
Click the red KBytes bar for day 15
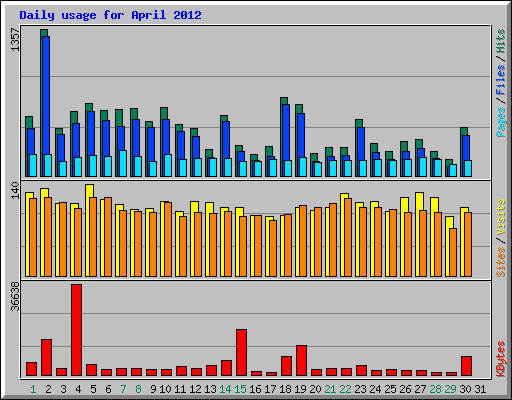point(241,353)
